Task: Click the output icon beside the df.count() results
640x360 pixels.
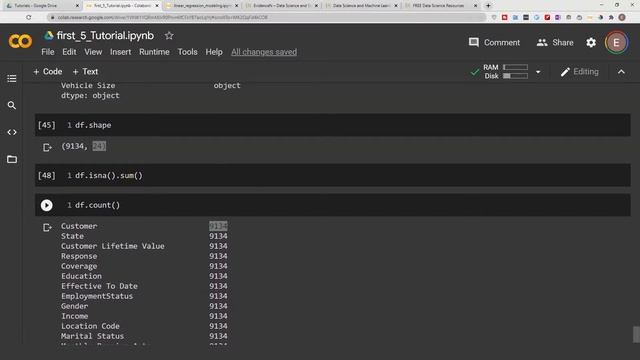Action: pyautogui.click(x=47, y=227)
